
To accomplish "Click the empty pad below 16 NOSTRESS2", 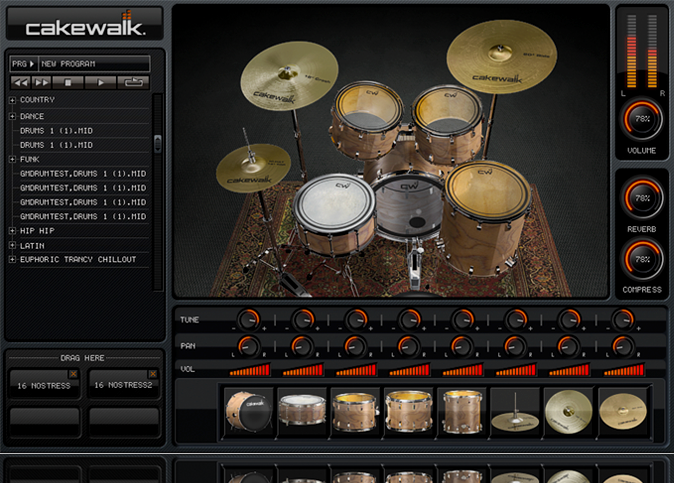I will [x=124, y=421].
